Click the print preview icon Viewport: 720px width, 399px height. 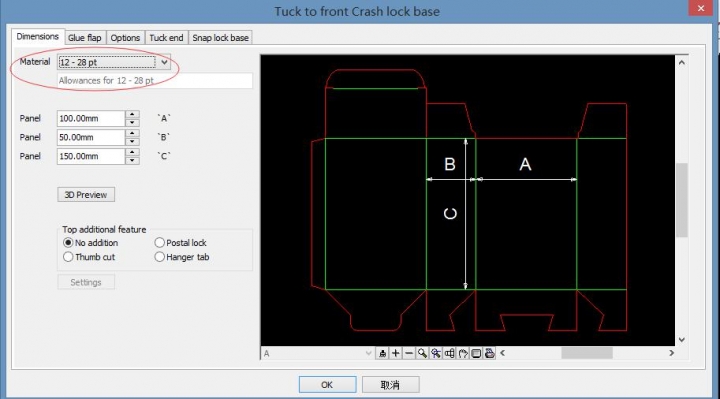[x=490, y=353]
